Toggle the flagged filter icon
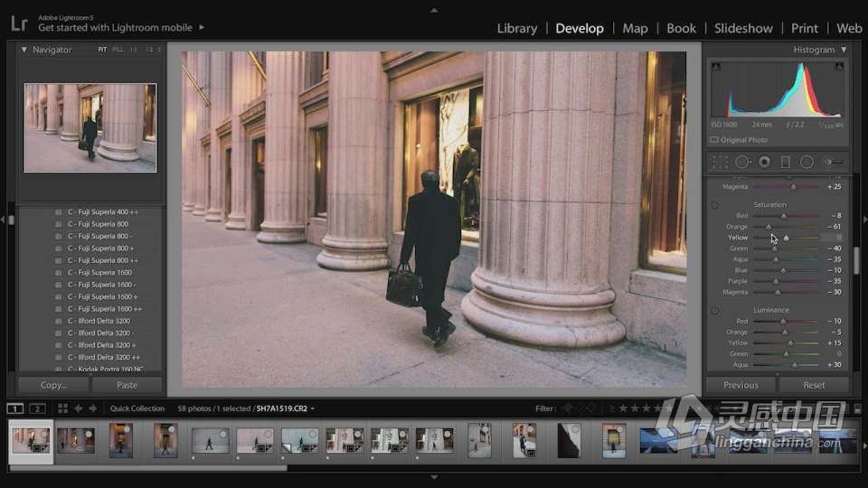Viewport: 868px width, 488px height. (568, 408)
